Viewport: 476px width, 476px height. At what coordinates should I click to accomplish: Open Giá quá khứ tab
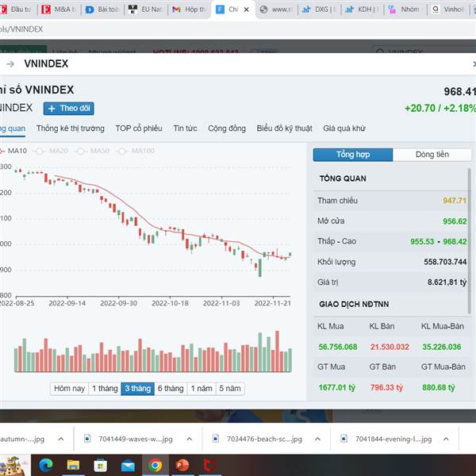click(344, 129)
